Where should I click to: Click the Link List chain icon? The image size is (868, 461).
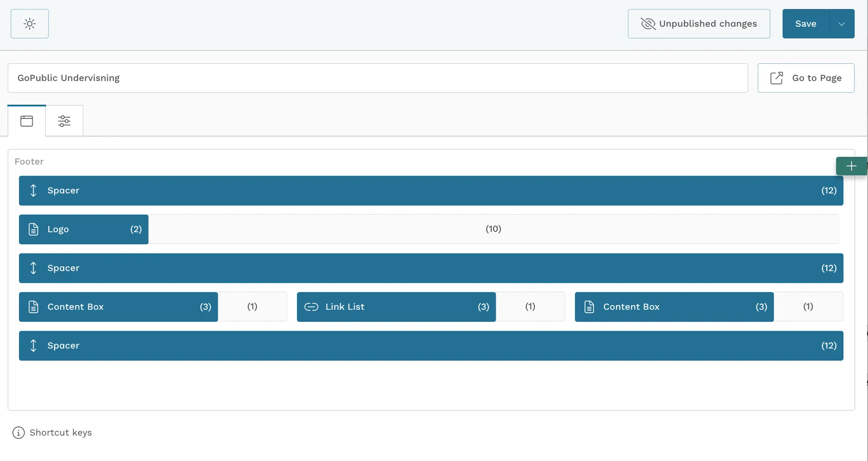tap(311, 307)
